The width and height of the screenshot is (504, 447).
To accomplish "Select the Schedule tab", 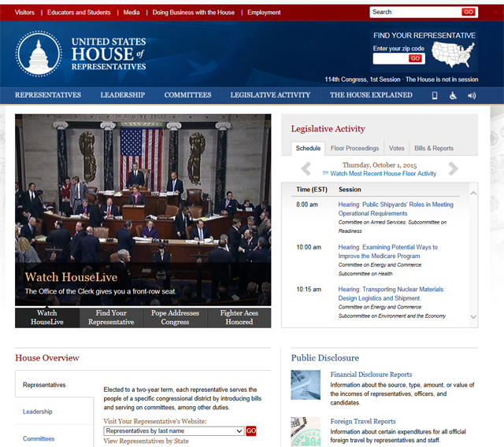I will pyautogui.click(x=308, y=149).
